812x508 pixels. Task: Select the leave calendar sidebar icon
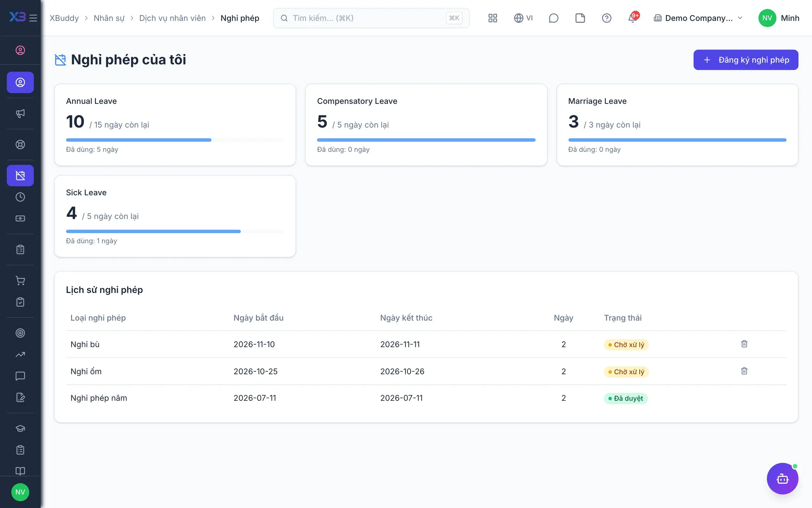pyautogui.click(x=20, y=175)
